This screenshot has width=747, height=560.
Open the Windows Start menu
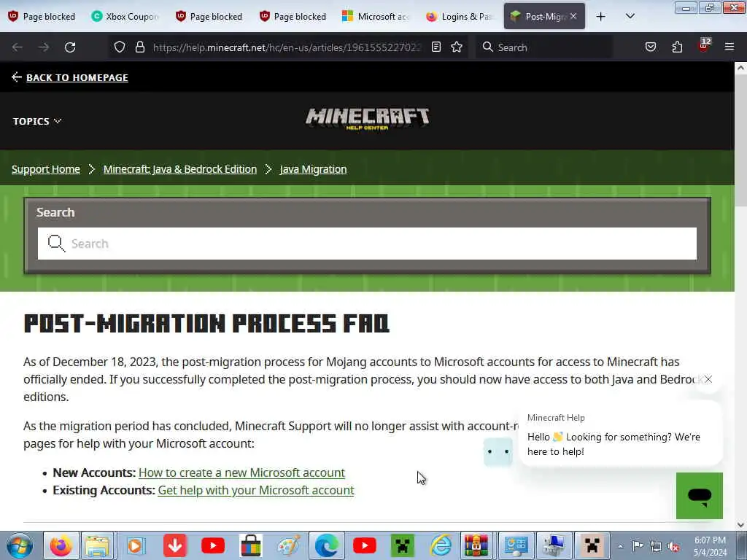point(20,545)
